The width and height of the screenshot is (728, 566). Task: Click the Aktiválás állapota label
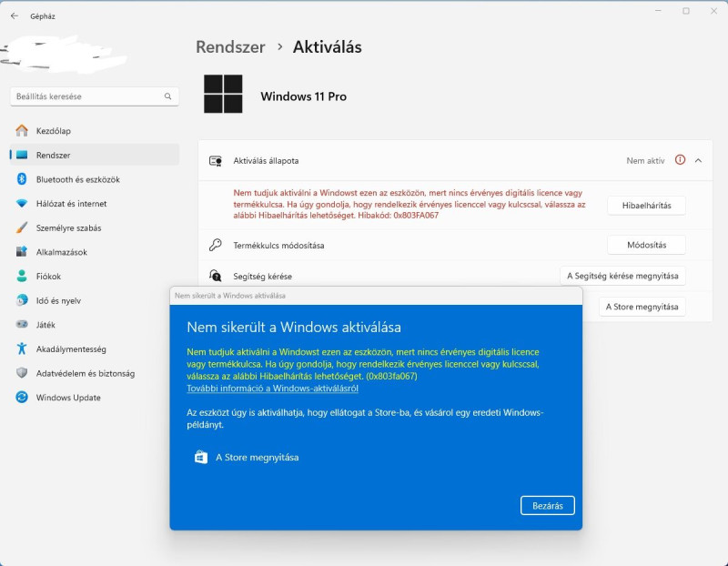point(266,161)
